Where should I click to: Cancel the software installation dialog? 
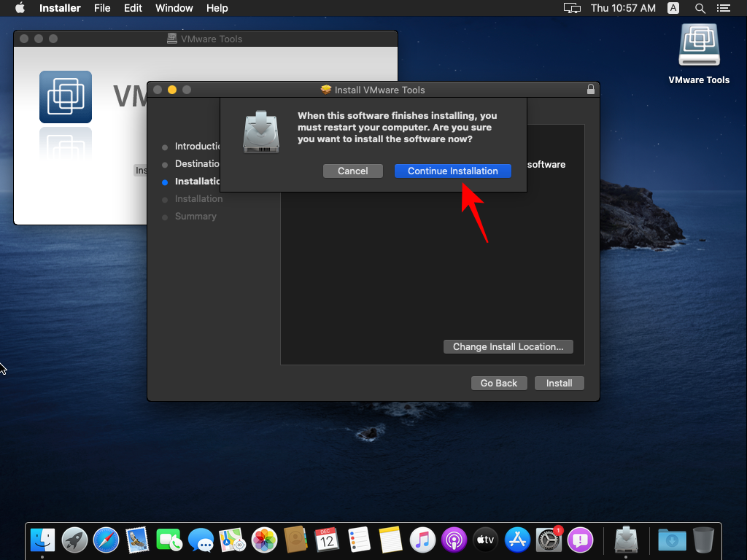(x=353, y=171)
